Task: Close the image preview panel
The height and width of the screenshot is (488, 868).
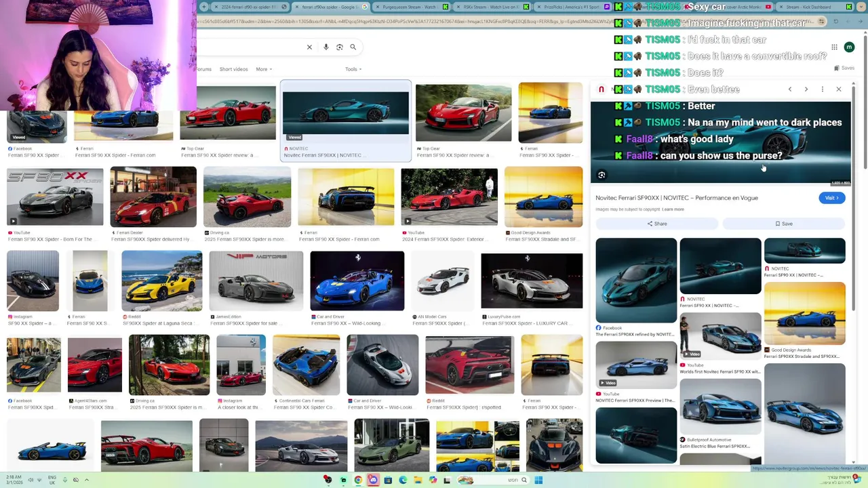Action: tap(839, 89)
